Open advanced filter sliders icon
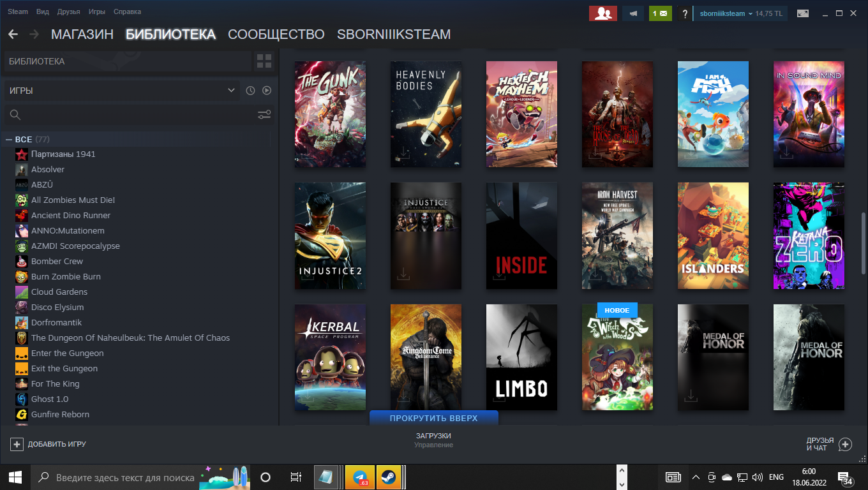 pos(264,115)
